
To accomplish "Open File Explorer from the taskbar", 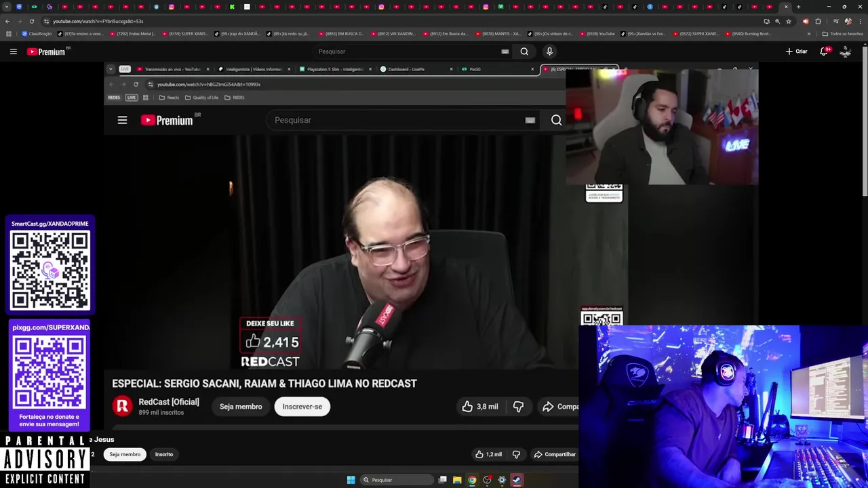I will tap(457, 480).
